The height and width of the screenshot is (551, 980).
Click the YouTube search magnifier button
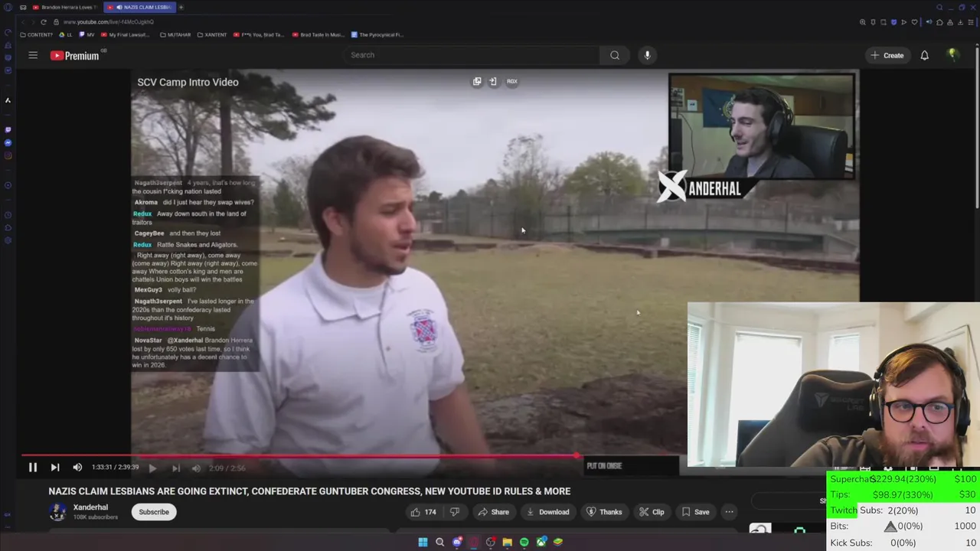[615, 55]
